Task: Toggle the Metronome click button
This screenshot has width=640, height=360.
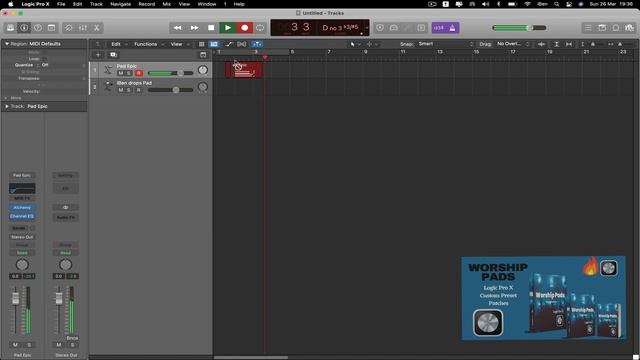Action: [x=453, y=28]
